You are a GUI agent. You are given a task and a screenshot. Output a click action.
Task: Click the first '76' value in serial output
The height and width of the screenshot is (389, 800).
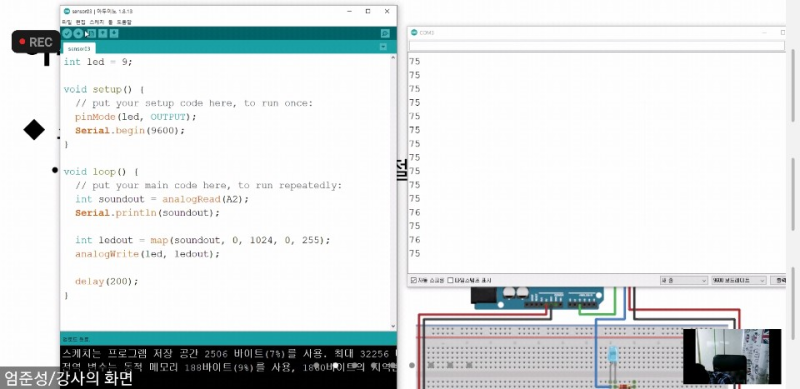tap(415, 212)
